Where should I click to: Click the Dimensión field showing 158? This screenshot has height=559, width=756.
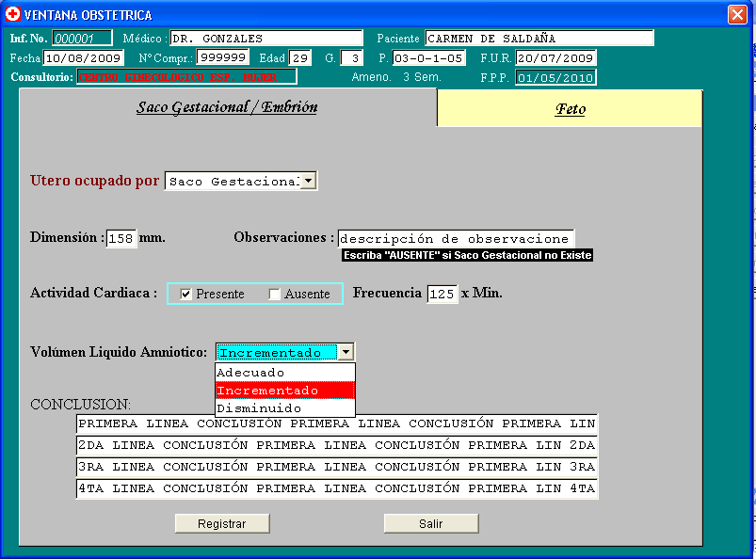tap(121, 238)
